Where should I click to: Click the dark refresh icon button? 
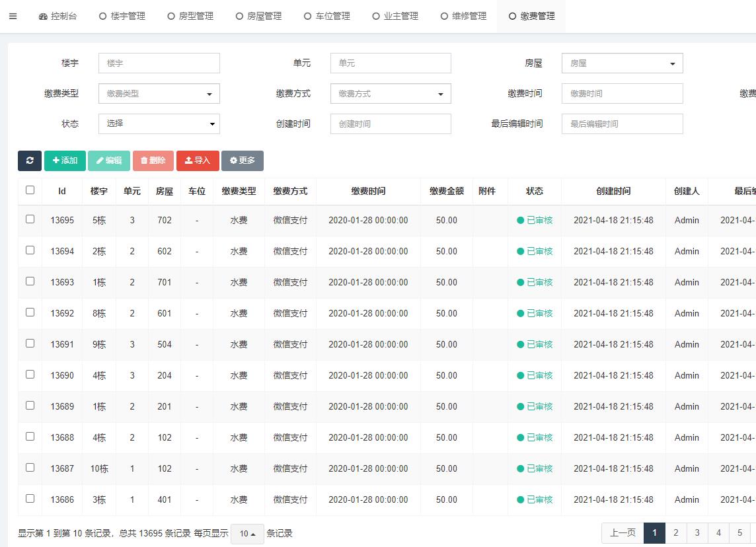pyautogui.click(x=30, y=161)
